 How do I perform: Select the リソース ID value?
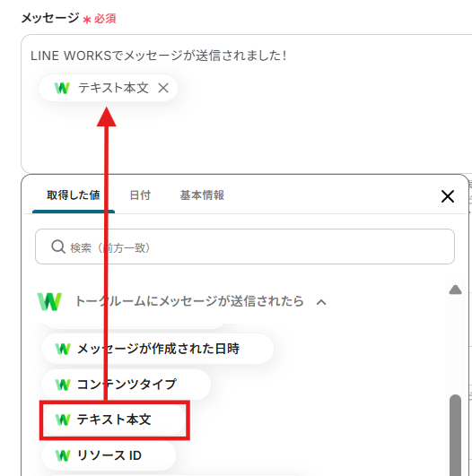click(109, 455)
